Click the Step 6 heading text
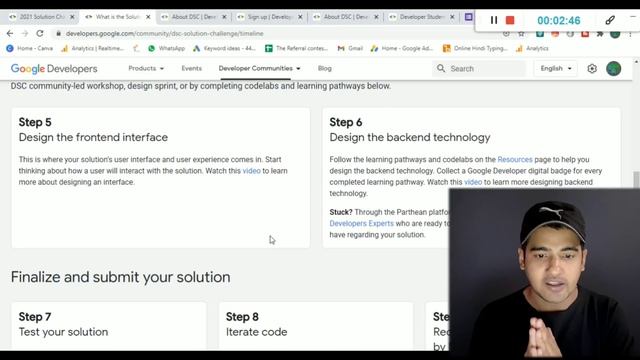The width and height of the screenshot is (640, 360). pos(346,122)
